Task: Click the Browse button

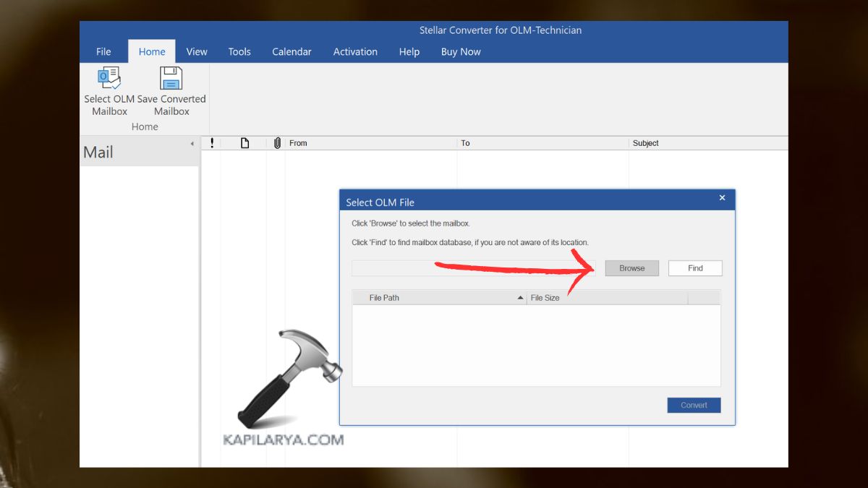Action: coord(631,267)
